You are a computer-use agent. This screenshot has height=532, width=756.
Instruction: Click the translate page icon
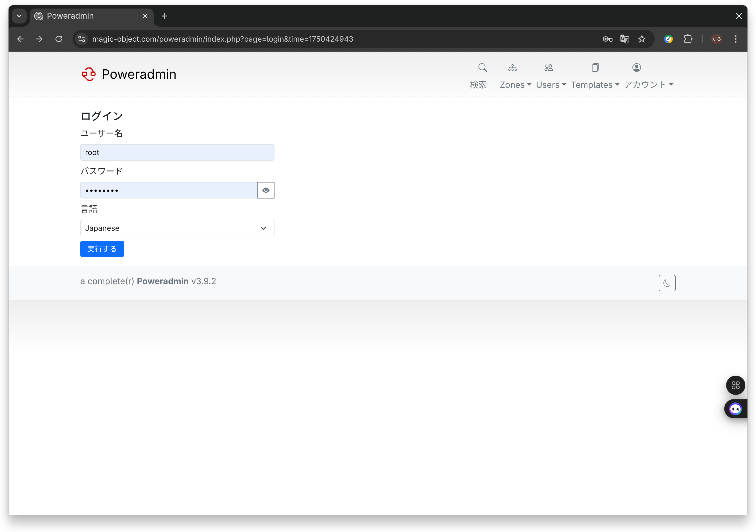(x=624, y=39)
